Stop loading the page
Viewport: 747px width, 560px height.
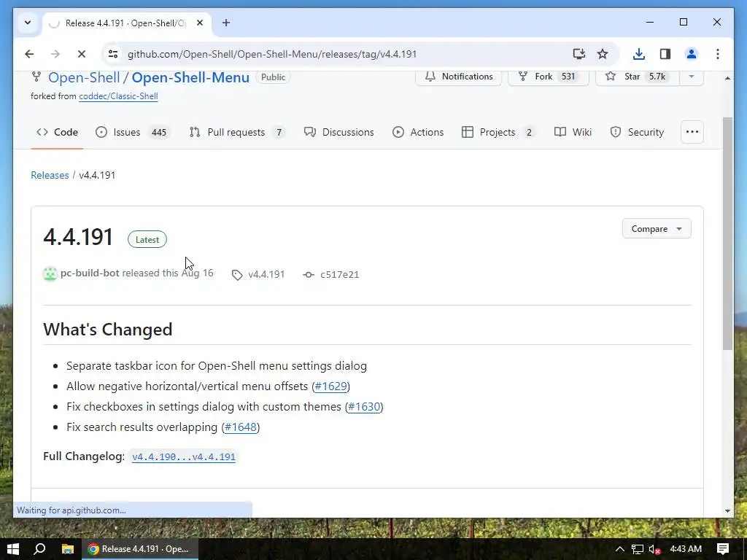[82, 54]
